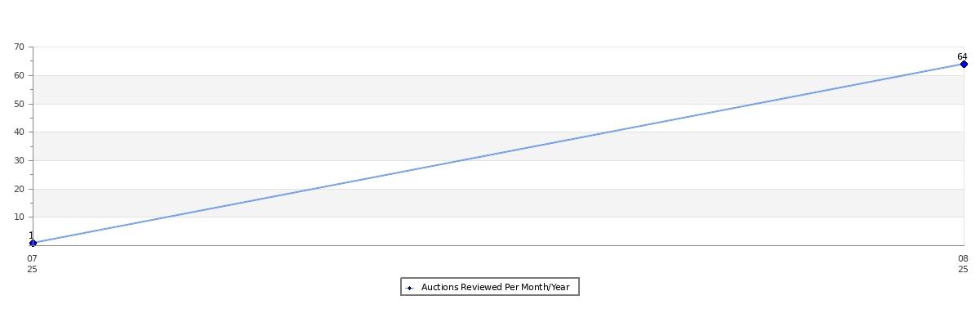Click the white band between 20 and 30

click(x=498, y=175)
